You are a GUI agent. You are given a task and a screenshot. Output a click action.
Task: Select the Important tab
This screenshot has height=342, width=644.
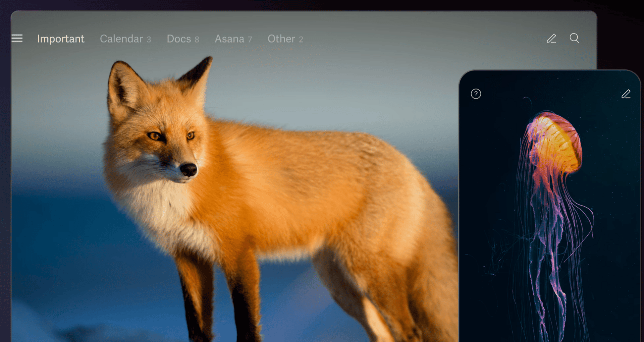tap(61, 39)
